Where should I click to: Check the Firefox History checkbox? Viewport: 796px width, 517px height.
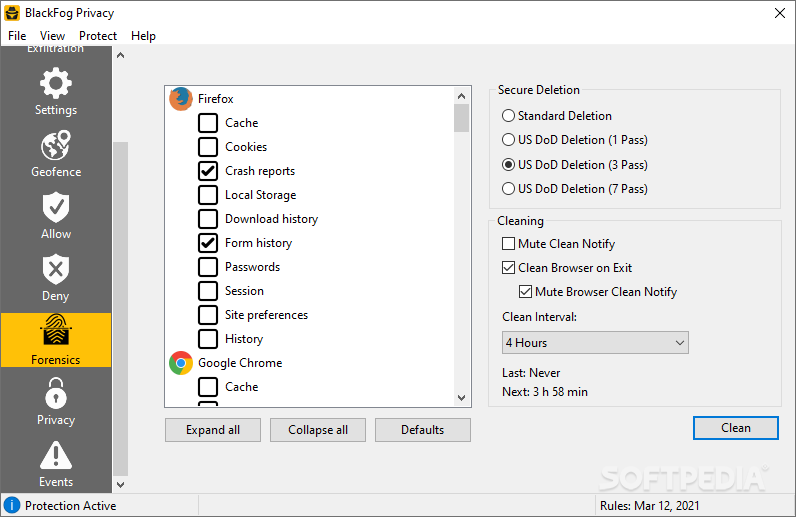[208, 339]
